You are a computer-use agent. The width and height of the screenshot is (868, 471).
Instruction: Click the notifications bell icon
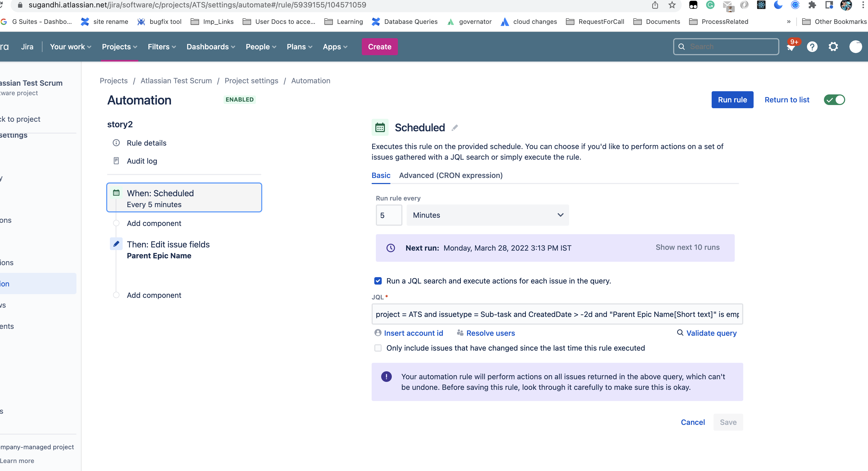point(791,47)
